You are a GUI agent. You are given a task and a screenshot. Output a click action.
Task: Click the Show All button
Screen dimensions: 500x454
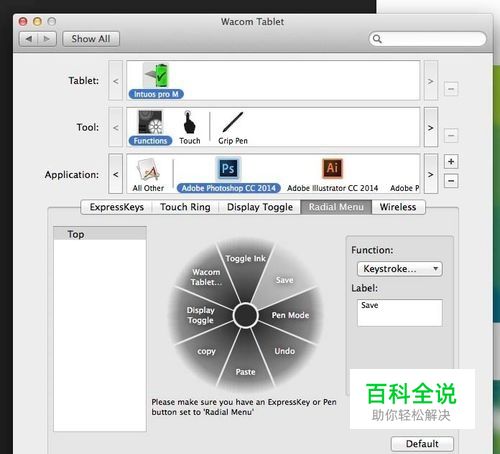click(91, 39)
